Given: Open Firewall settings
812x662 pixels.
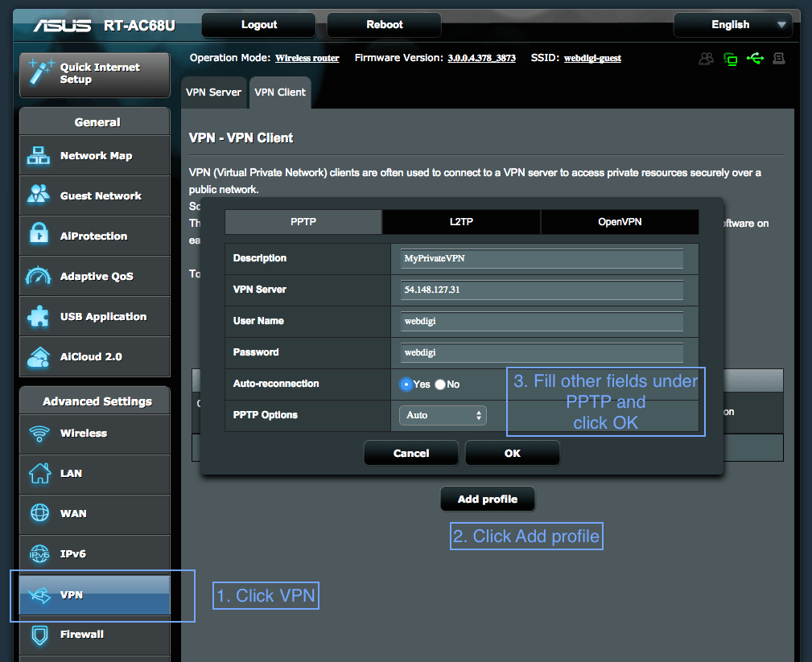Looking at the screenshot, I should (x=94, y=634).
